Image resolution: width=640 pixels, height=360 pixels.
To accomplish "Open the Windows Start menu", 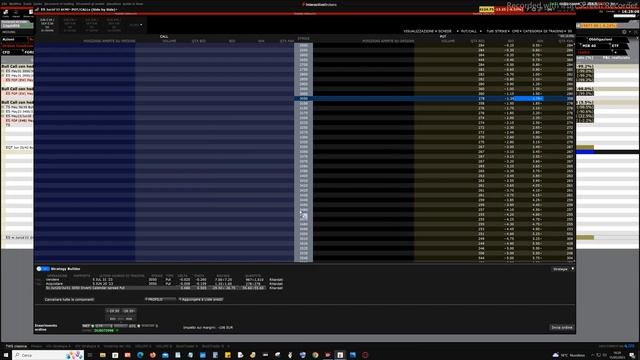I will (6, 355).
